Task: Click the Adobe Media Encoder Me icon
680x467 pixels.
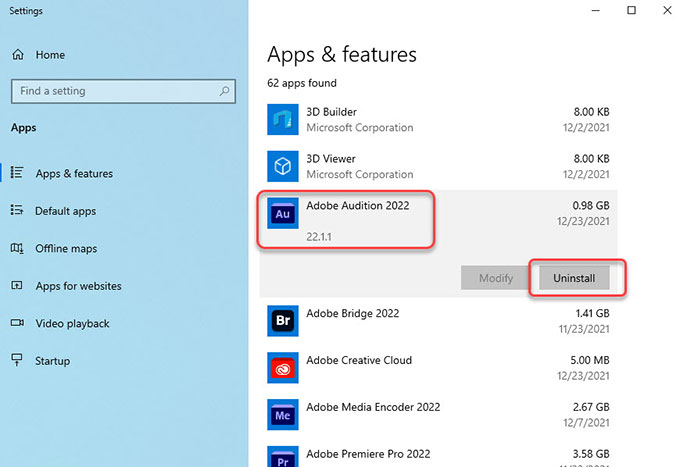Action: tap(283, 415)
